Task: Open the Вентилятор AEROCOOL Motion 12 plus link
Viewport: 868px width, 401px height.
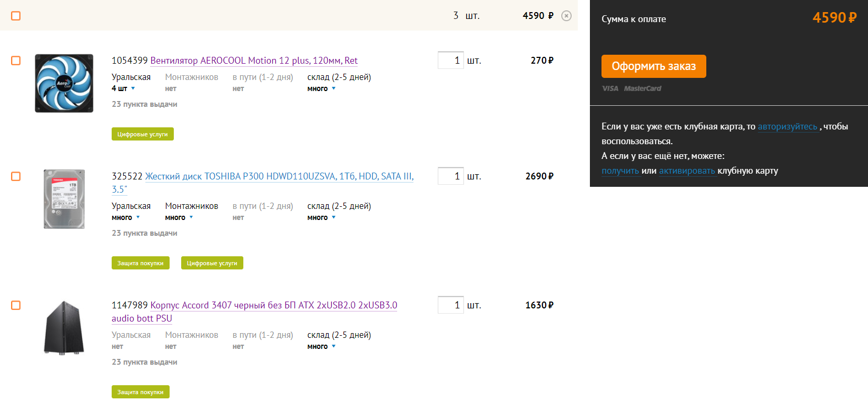Action: coord(254,61)
